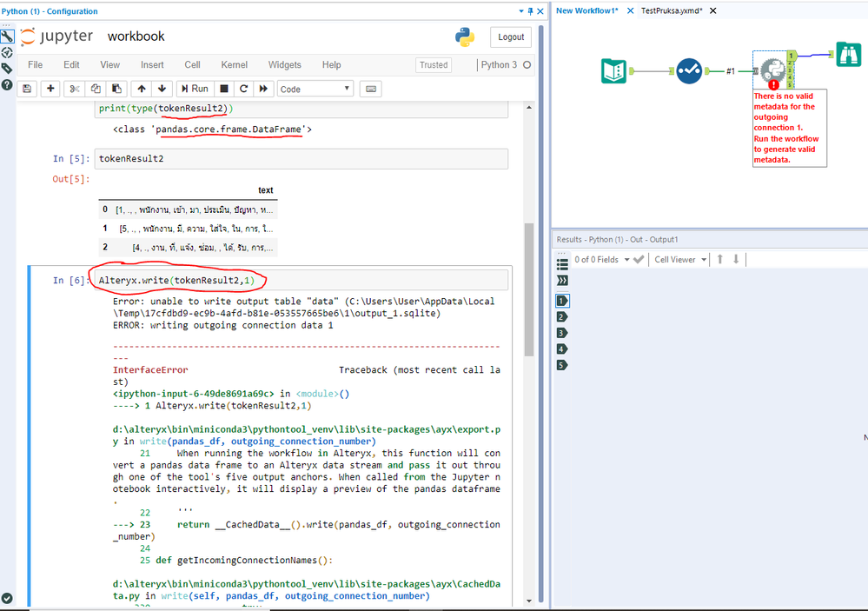Viewport: 868px width, 611px height.
Task: Interrupt the kernel with stop icon
Action: click(222, 88)
